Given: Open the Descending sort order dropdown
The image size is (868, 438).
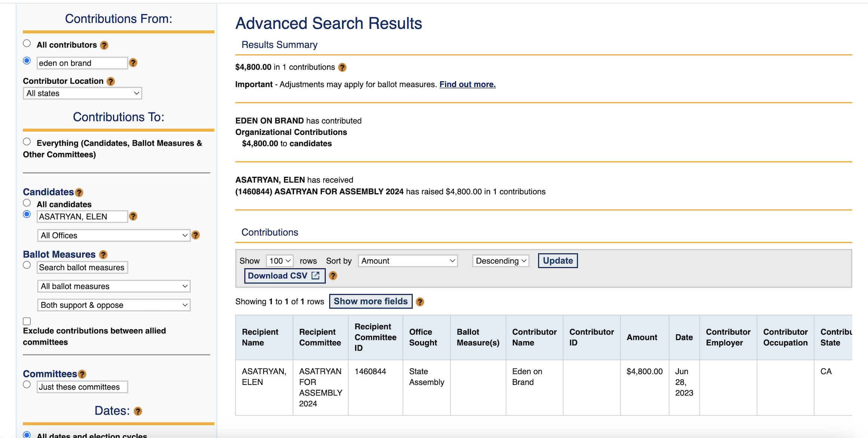Looking at the screenshot, I should coord(501,261).
